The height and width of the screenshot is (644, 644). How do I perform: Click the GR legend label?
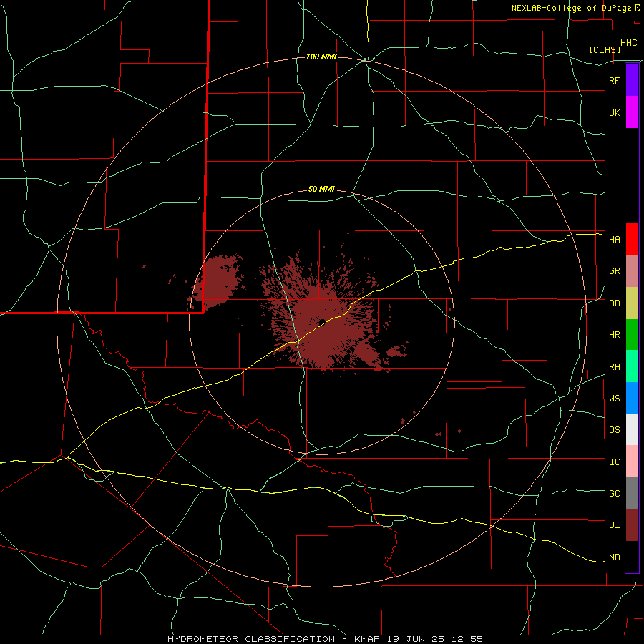[x=614, y=271]
